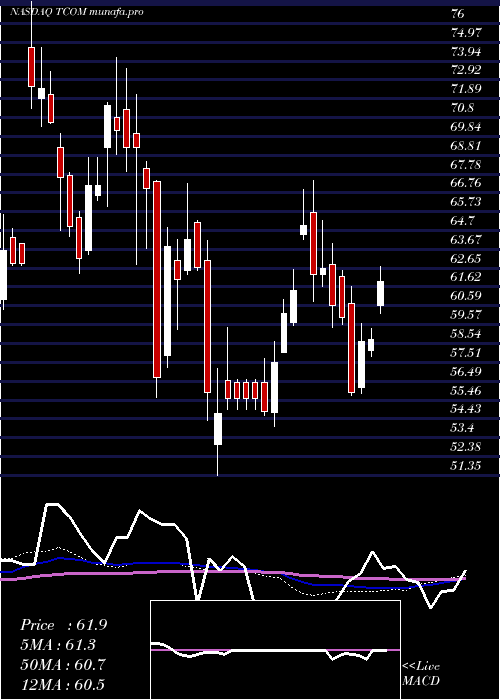
Task: Click the 58.54 price axis label
Action: point(467,334)
